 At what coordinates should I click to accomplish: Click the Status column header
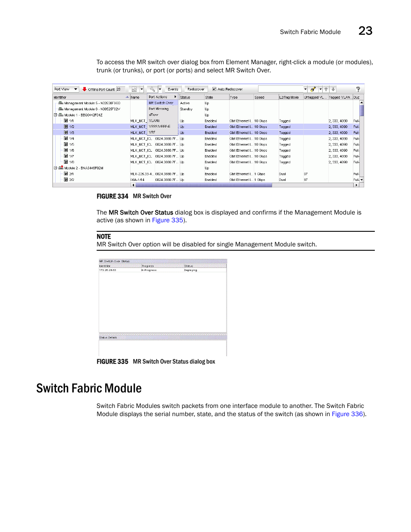click(191, 97)
